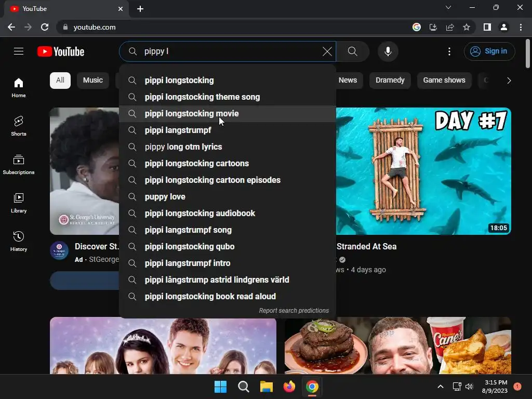This screenshot has height=399, width=532.
Task: Open Subscriptions in the sidebar
Action: coord(19,164)
